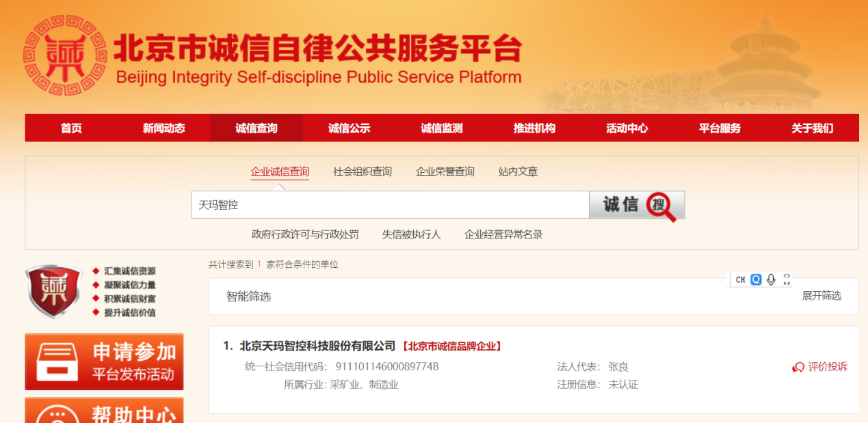Switch to the 社会组织查询 tab

tap(363, 172)
